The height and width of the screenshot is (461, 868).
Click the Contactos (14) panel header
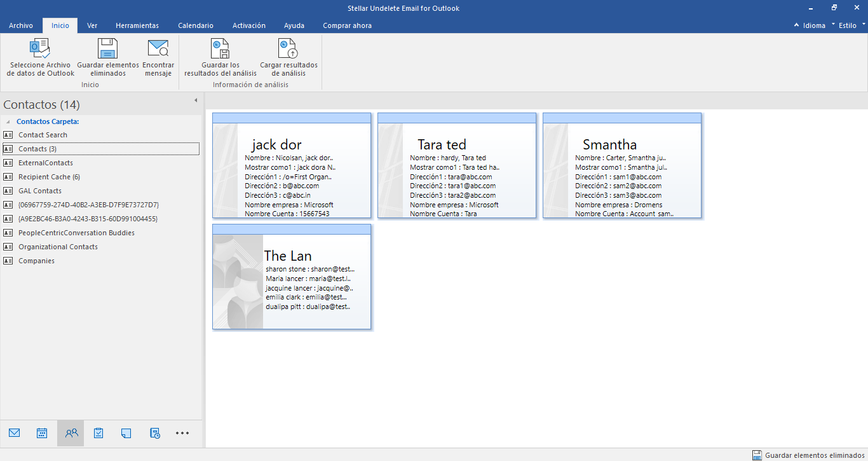41,104
